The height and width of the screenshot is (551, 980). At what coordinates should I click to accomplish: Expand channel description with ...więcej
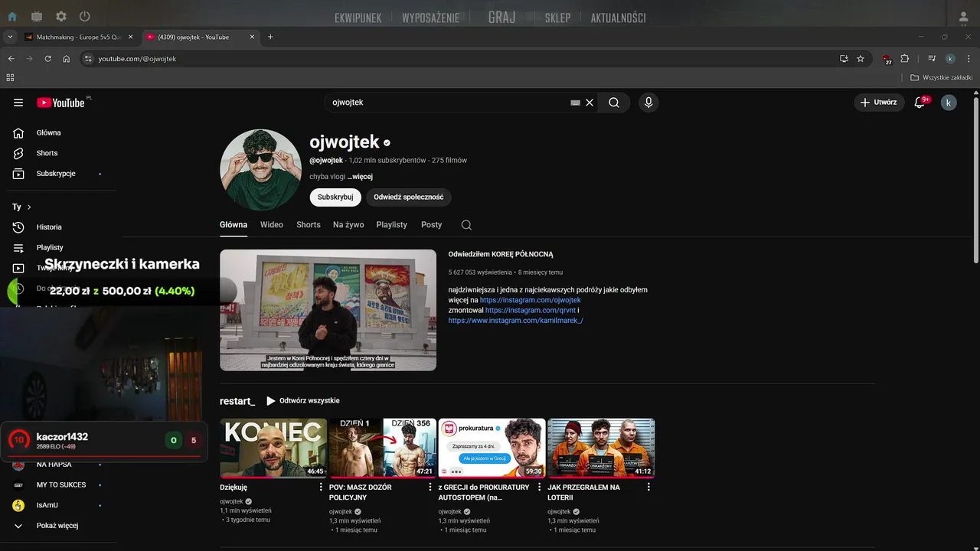[x=360, y=177]
